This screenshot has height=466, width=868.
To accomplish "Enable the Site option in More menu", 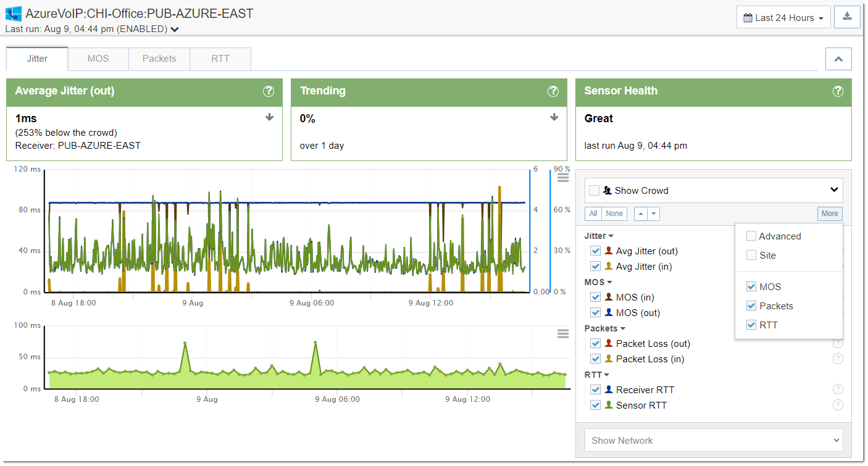I will click(x=751, y=255).
